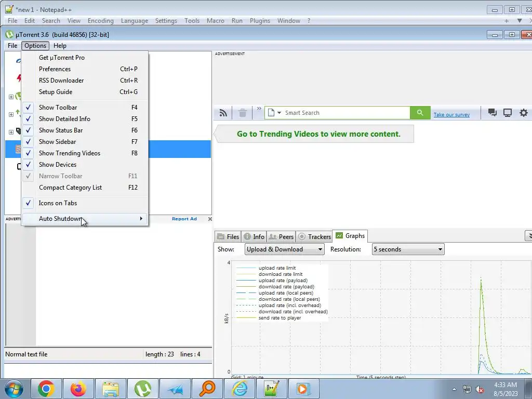The width and height of the screenshot is (532, 399).
Task: Toggle Show Status Bar option
Action: [x=85, y=130]
